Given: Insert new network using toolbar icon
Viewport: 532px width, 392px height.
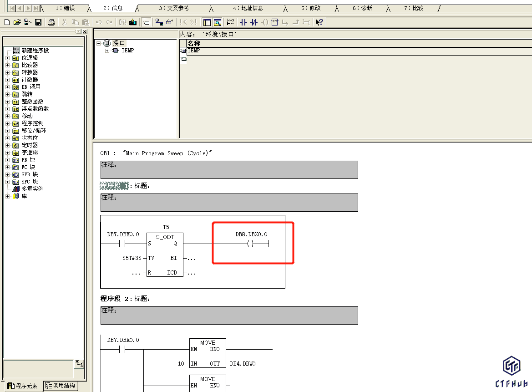Looking at the screenshot, I should [231, 22].
